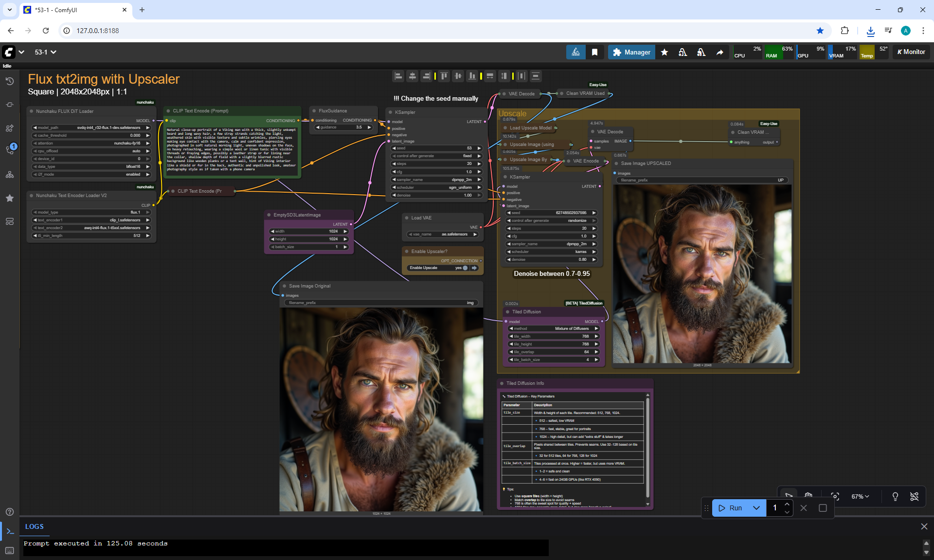Open the 67% zoom level dropdown
The width and height of the screenshot is (934, 560).
(860, 496)
